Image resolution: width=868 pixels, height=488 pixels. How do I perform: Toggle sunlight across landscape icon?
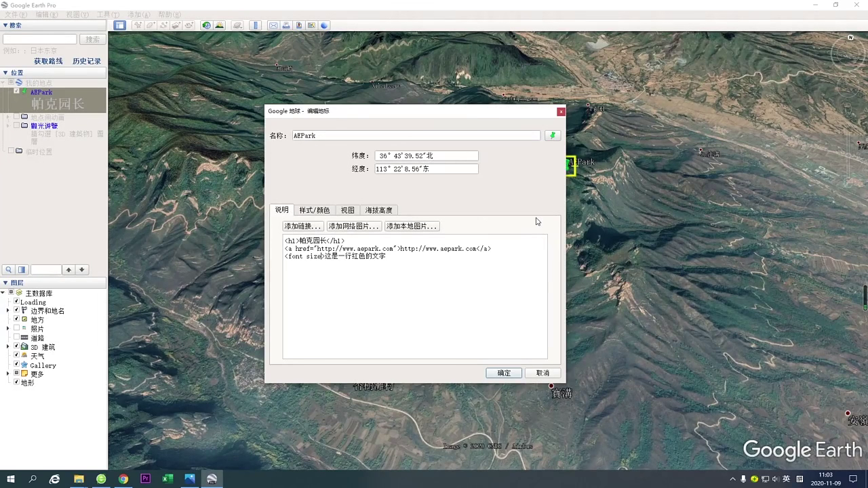pos(219,25)
